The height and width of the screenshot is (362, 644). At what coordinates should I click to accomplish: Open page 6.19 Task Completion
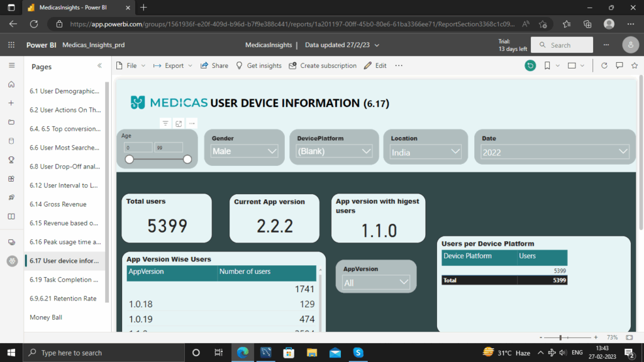(65, 280)
